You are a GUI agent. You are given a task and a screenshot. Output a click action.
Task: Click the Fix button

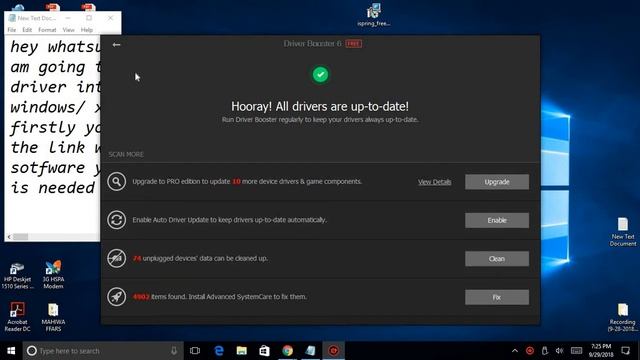click(497, 297)
